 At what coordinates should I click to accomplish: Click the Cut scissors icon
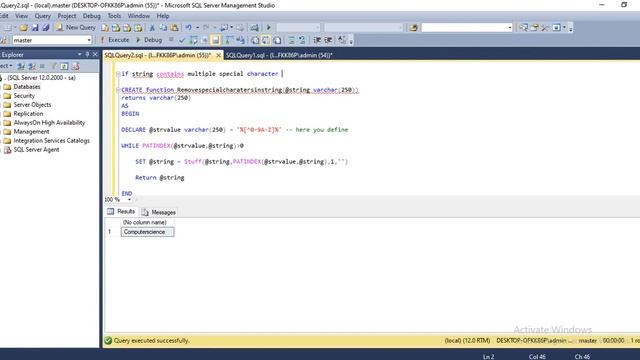(x=152, y=28)
